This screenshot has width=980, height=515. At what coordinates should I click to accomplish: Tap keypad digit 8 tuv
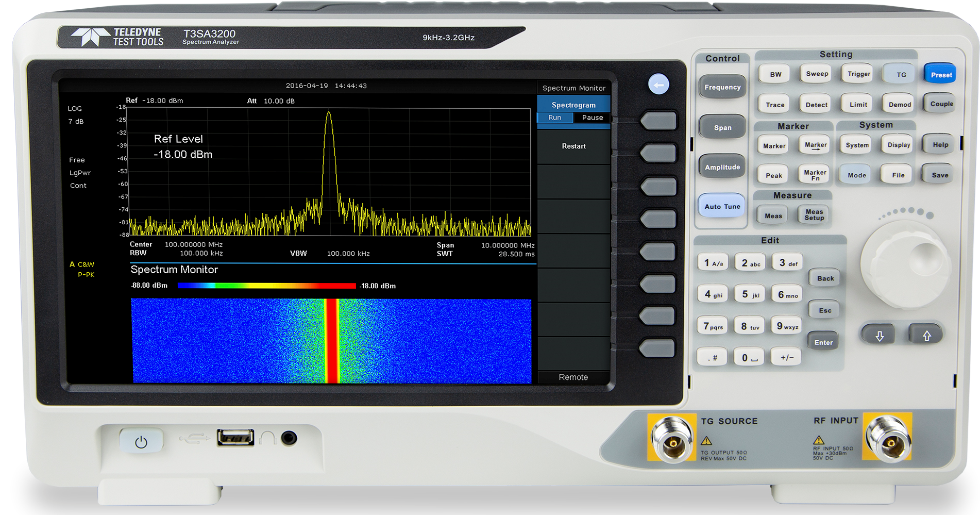pos(750,326)
